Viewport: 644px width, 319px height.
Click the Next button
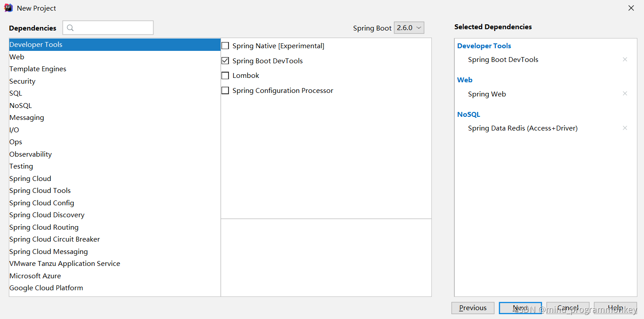(520, 308)
